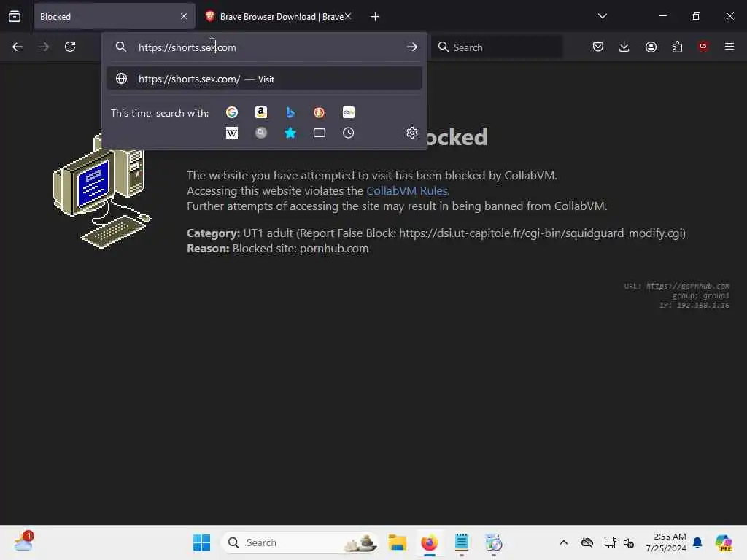Screen dimensions: 747x560
Task: Go forward one page
Action: 43,47
